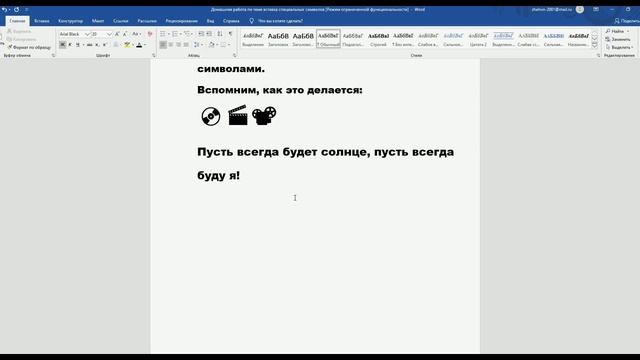Toggle justify alignment

pos(186,44)
